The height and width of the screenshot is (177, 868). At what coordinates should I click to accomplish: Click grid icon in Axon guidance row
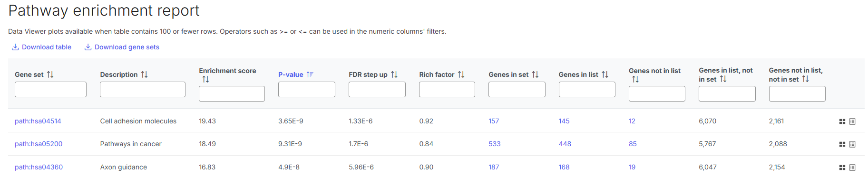[x=842, y=168]
